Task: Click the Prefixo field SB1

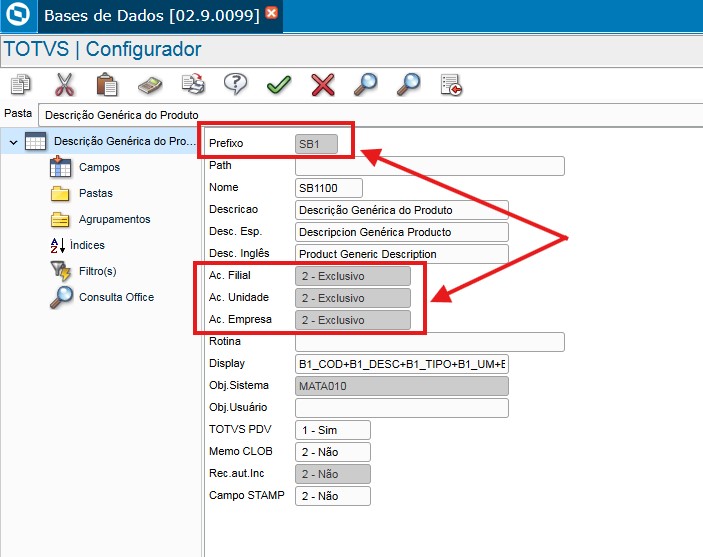Action: [x=316, y=144]
